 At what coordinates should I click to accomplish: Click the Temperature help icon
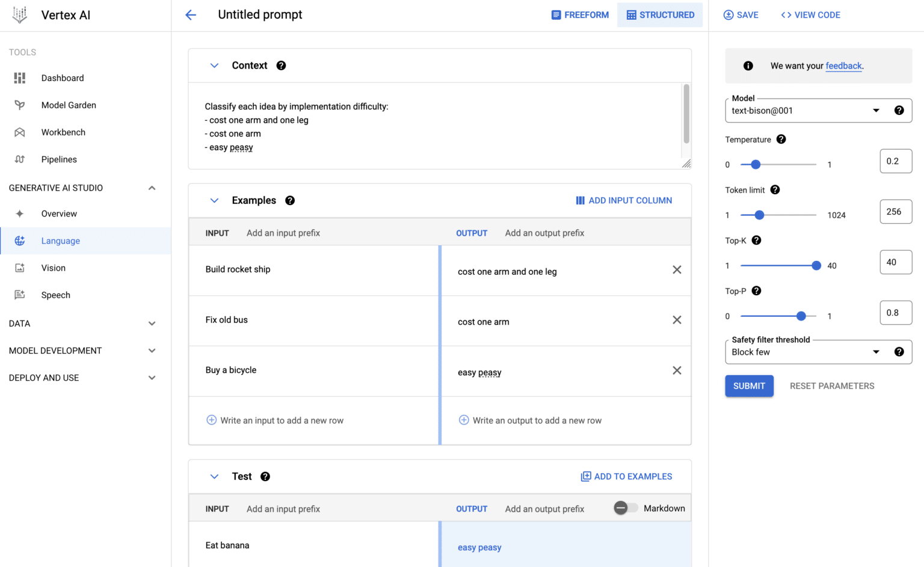coord(781,139)
